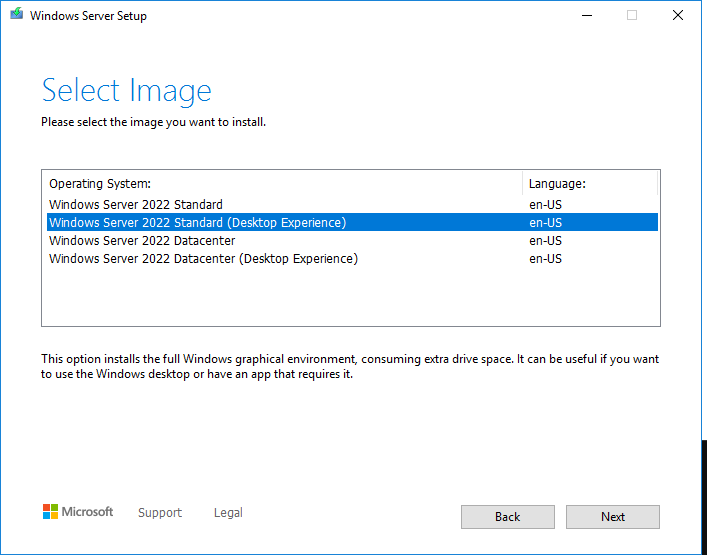Screen dimensions: 707x555
Task: Click en-US language of the Standard row
Action: point(545,205)
